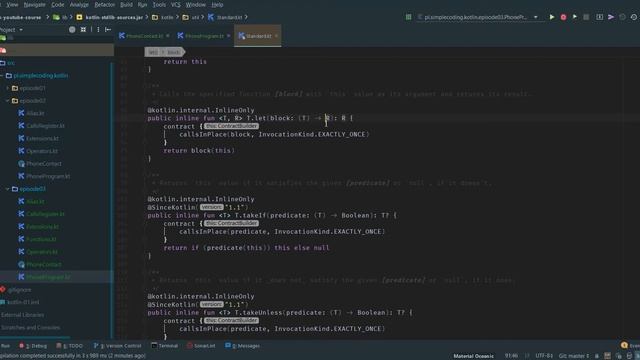The height and width of the screenshot is (360, 640).
Task: Open Operators.kt under episode02
Action: (38, 151)
